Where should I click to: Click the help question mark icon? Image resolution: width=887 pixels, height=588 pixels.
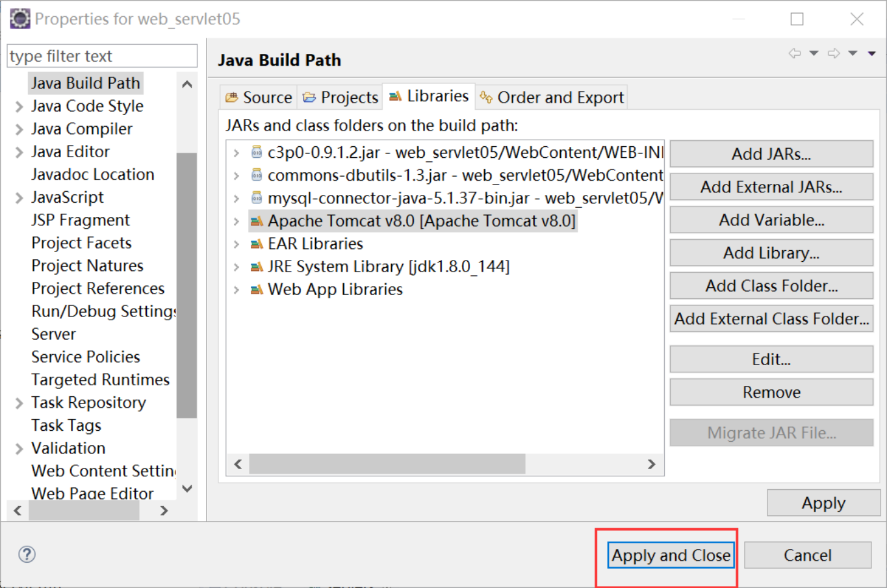coord(27,554)
